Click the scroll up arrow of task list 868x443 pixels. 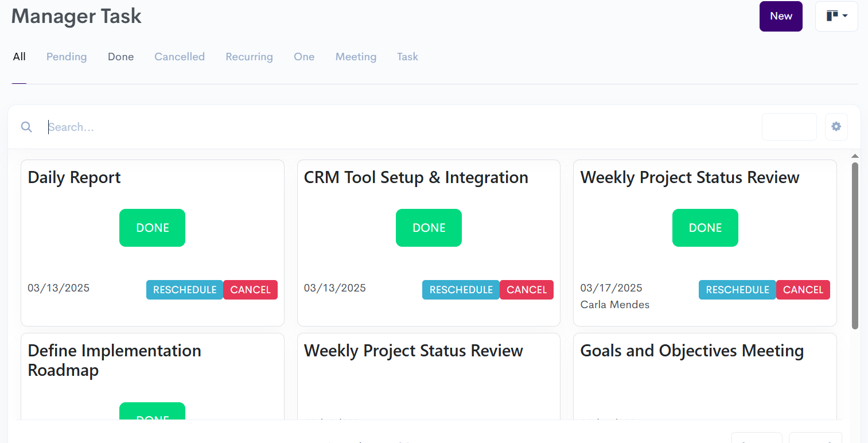tap(855, 156)
